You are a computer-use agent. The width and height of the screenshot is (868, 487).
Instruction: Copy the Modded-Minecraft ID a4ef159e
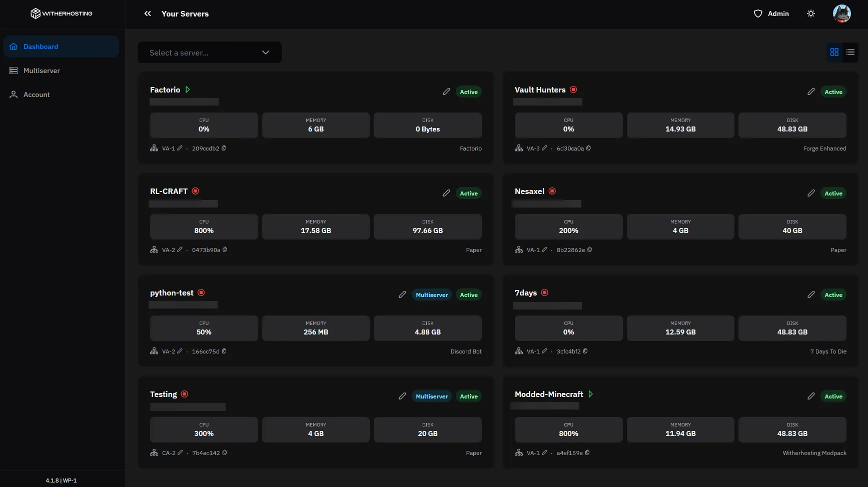587,452
